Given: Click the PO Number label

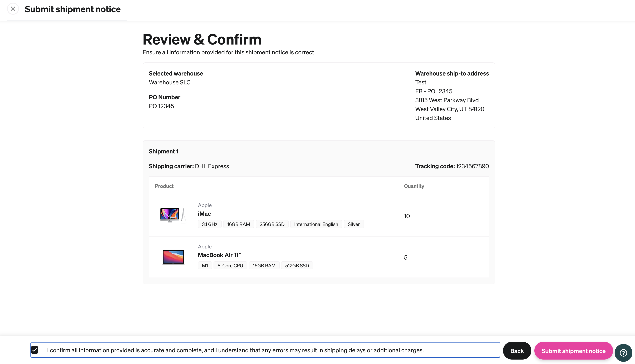Looking at the screenshot, I should point(164,97).
